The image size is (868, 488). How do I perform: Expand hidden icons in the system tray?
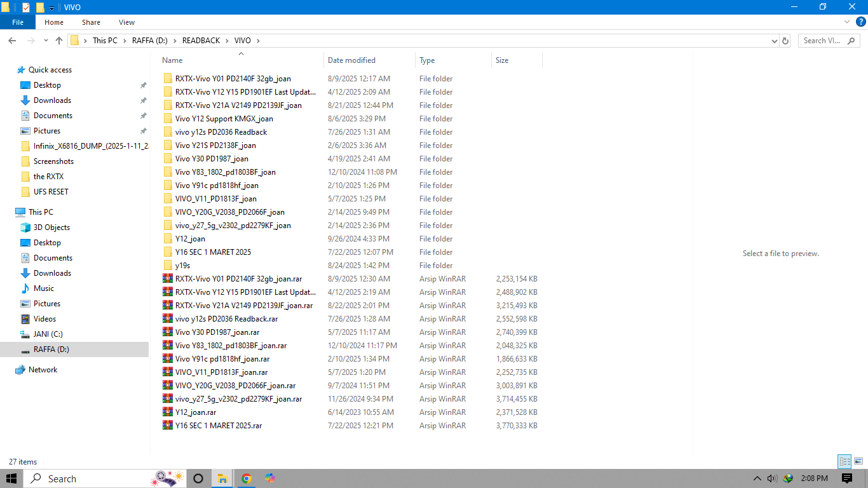coord(757,478)
